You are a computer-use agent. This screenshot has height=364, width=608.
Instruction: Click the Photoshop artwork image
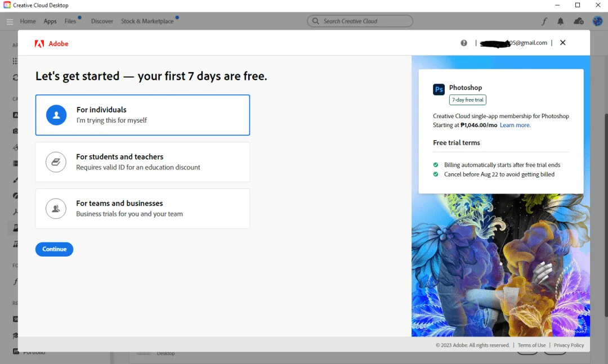(x=500, y=265)
